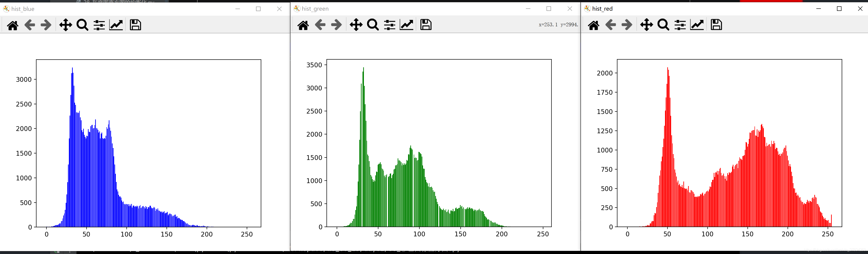The width and height of the screenshot is (868, 254).
Task: Go back to previous view in hist_blue
Action: 30,25
